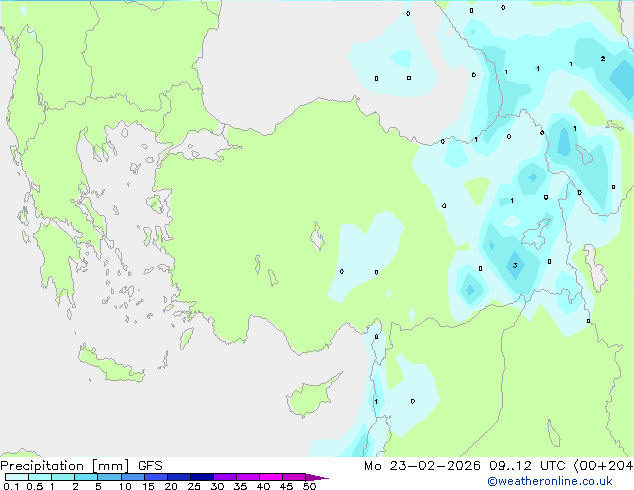Select the 2 to 5 mm legend swatch
This screenshot has width=634, height=490.
[86, 477]
